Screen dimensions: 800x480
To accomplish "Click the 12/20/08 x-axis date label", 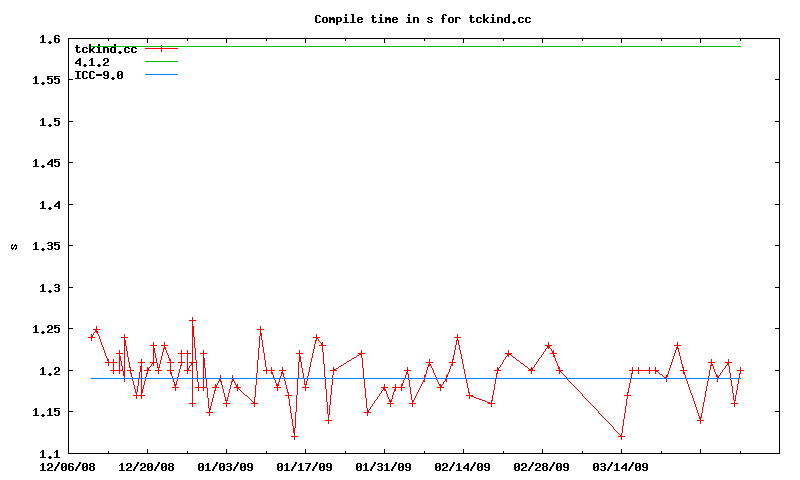I will (147, 467).
